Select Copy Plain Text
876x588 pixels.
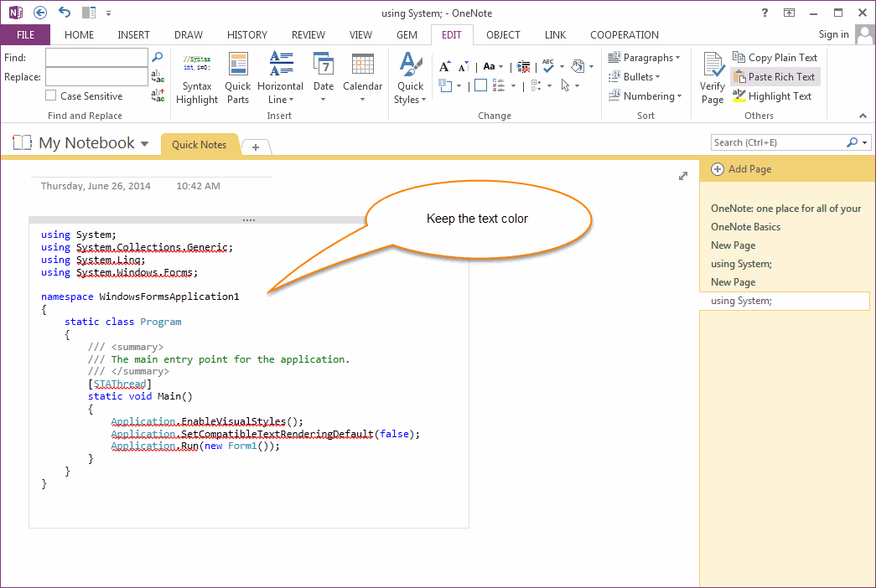[774, 57]
